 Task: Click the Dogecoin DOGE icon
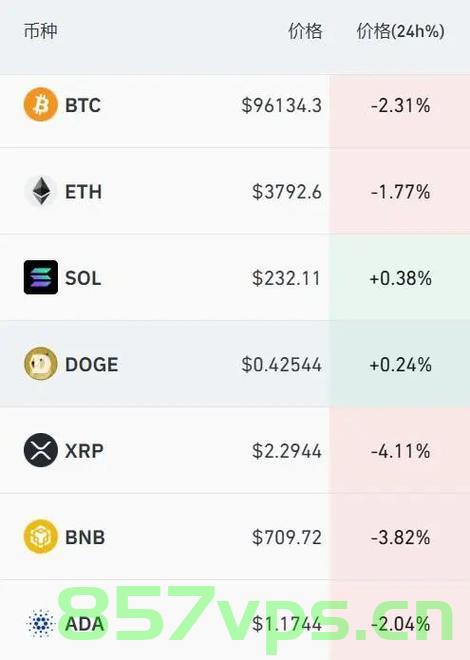tap(41, 364)
